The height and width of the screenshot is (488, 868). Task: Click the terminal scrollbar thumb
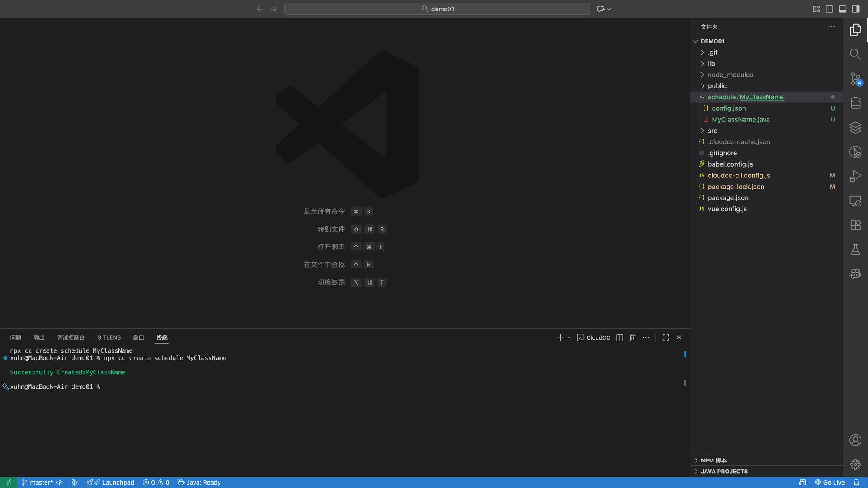685,383
